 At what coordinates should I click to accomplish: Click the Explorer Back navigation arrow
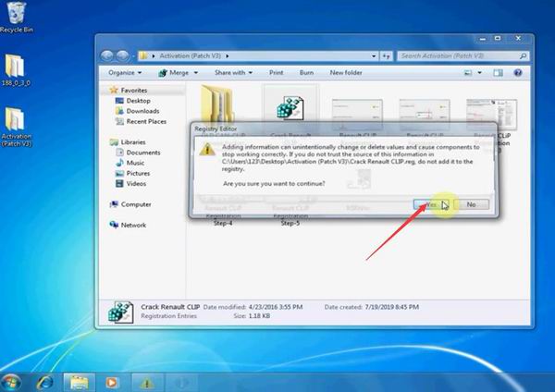click(111, 55)
